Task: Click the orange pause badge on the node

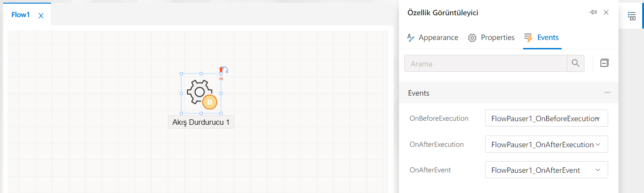Action: click(x=210, y=102)
